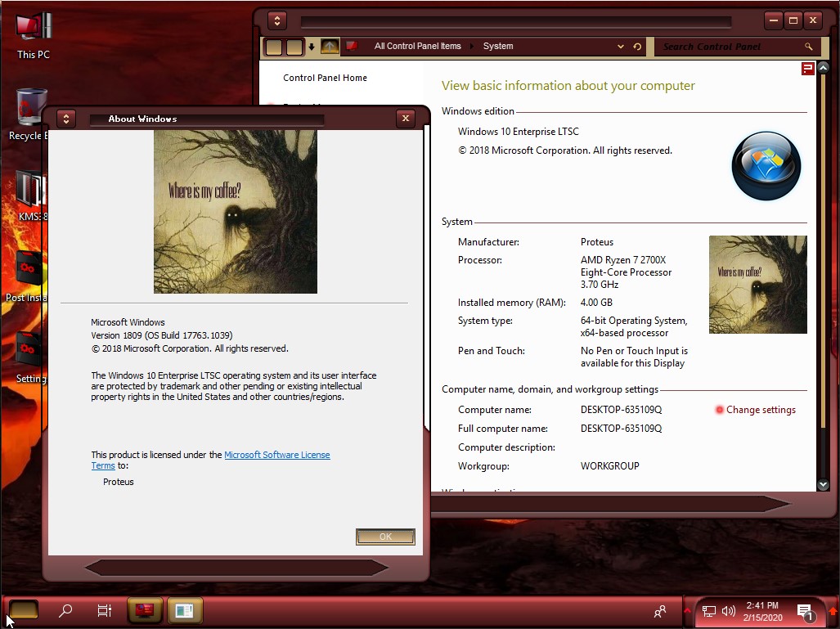The image size is (840, 629).
Task: Show hidden tray icons arrow
Action: [x=687, y=611]
